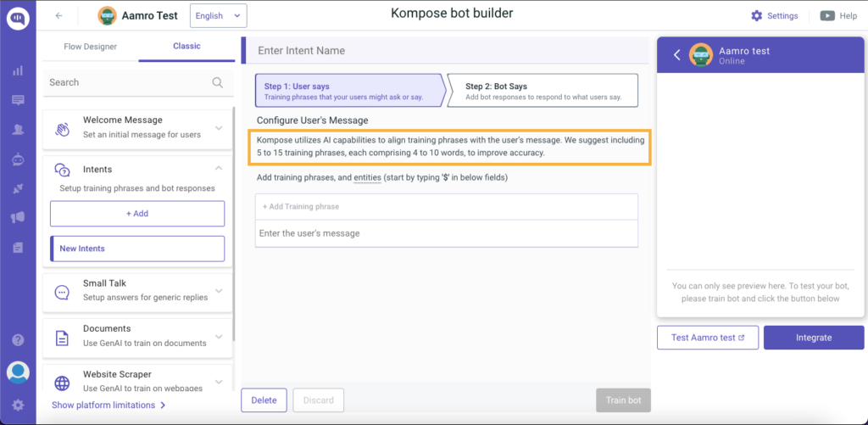Select Step 1: User says
The height and width of the screenshot is (425, 868).
[x=350, y=90]
